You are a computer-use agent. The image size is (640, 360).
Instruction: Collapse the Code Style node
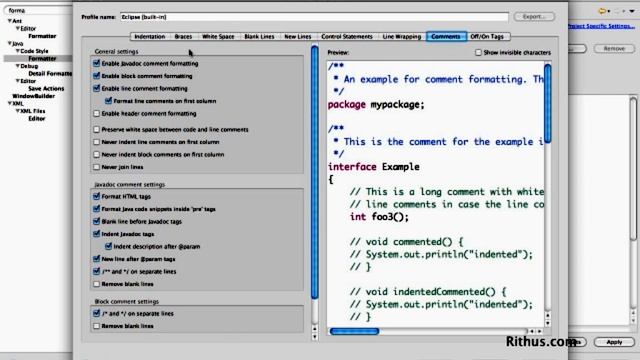pyautogui.click(x=18, y=51)
